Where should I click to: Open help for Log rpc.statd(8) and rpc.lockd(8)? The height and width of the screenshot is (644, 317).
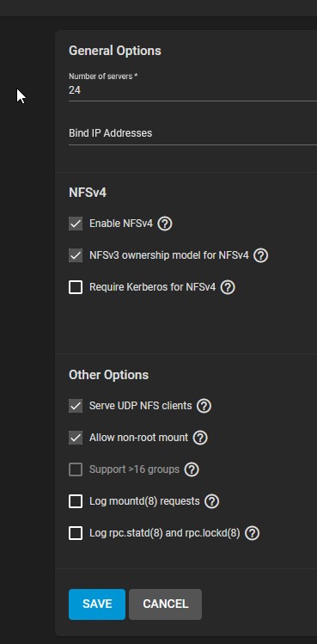(252, 534)
